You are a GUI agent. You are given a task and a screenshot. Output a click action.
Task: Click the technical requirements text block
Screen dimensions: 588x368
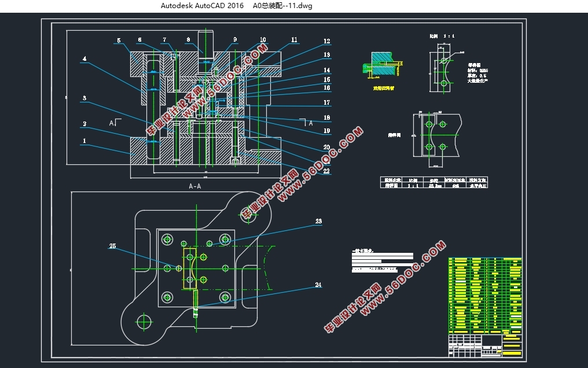coord(382,261)
